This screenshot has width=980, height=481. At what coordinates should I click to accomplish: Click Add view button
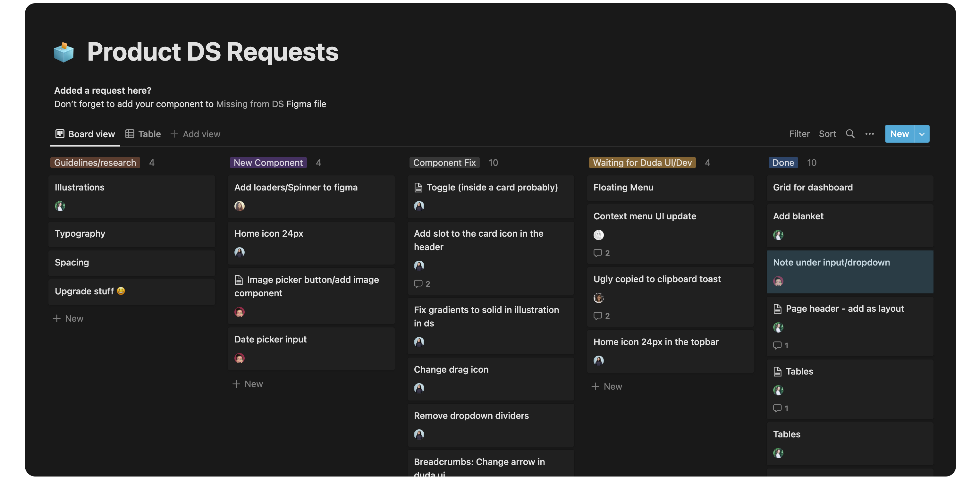[x=196, y=134]
